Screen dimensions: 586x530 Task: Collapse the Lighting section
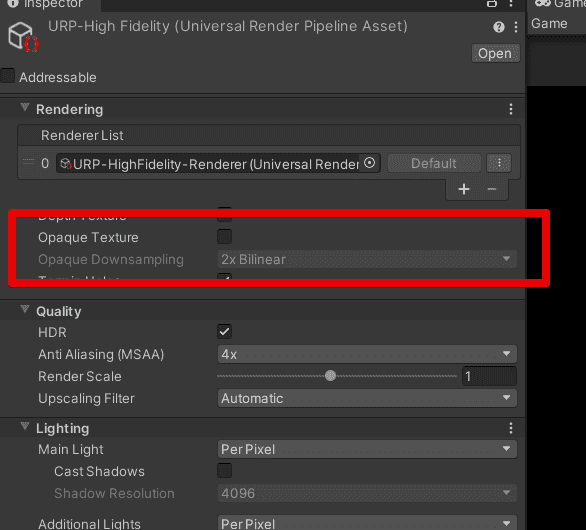25,426
